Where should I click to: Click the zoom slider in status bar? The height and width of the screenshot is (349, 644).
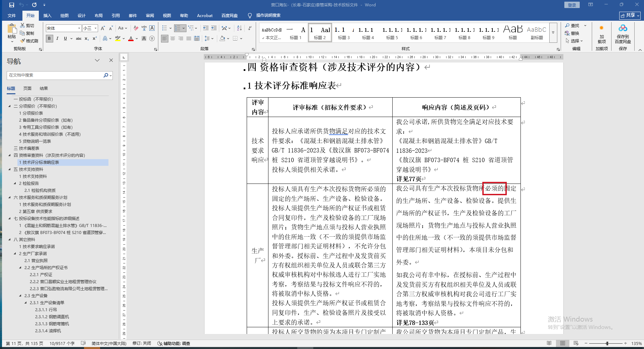coord(607,343)
